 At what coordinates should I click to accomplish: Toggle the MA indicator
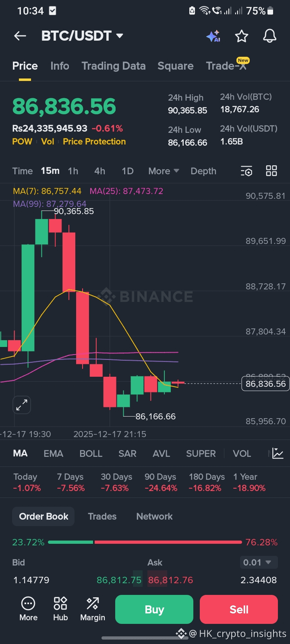(x=20, y=454)
